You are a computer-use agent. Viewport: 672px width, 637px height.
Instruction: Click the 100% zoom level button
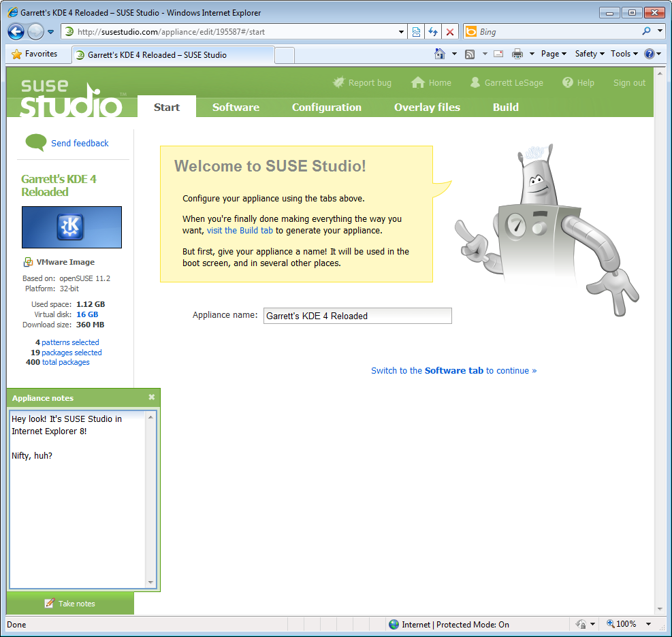coord(622,624)
